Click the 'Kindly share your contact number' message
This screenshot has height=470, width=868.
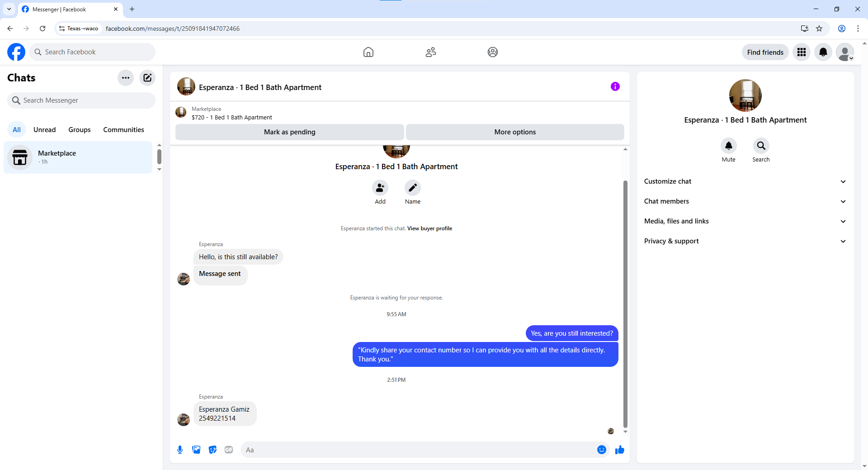(485, 355)
